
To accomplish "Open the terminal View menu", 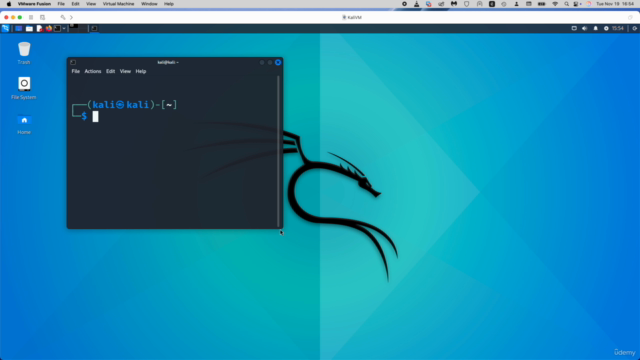I will [x=125, y=71].
